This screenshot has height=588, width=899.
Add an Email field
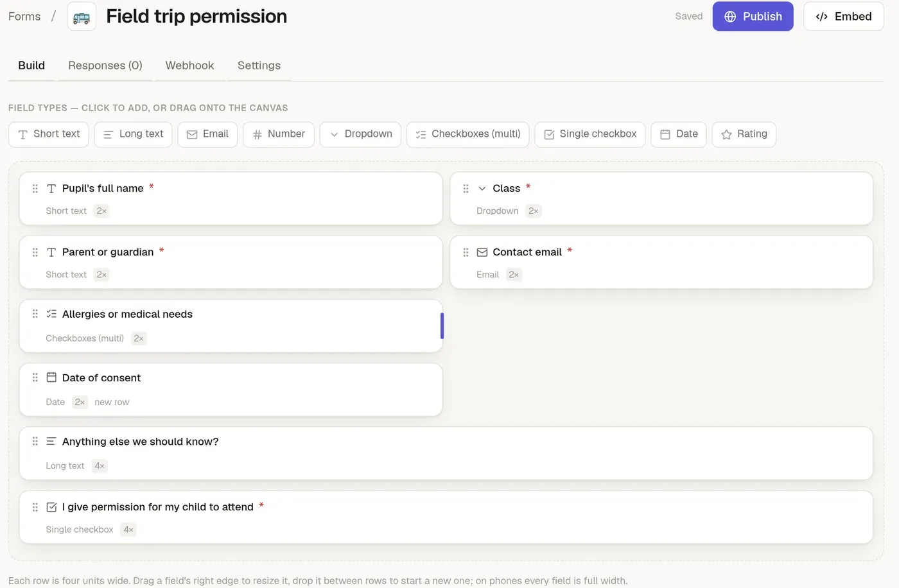(x=207, y=134)
